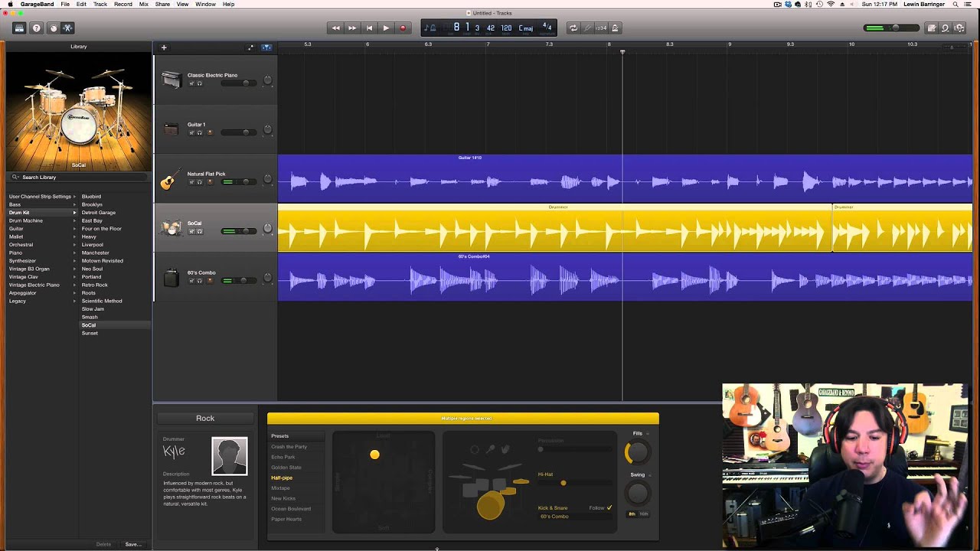Screen dimensions: 980x551
Task: Start recording with the Record button
Action: (x=403, y=28)
